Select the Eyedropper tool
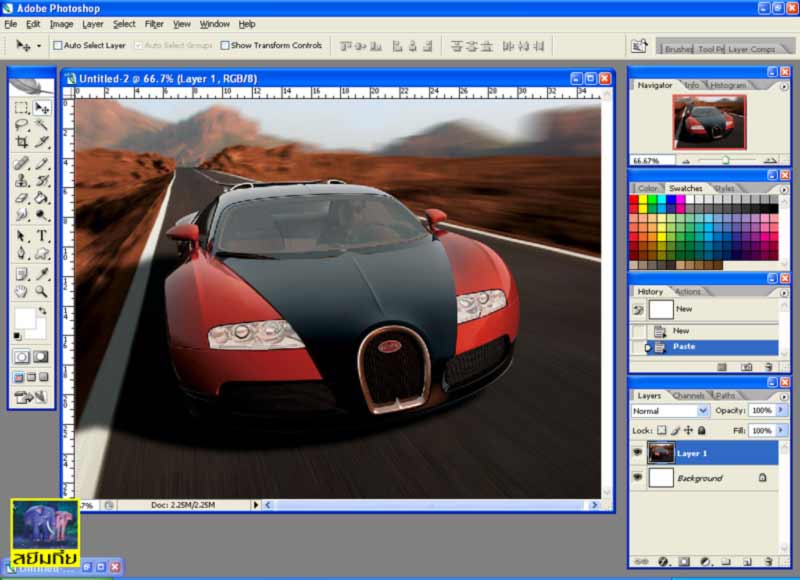This screenshot has width=800, height=580. pos(41,274)
